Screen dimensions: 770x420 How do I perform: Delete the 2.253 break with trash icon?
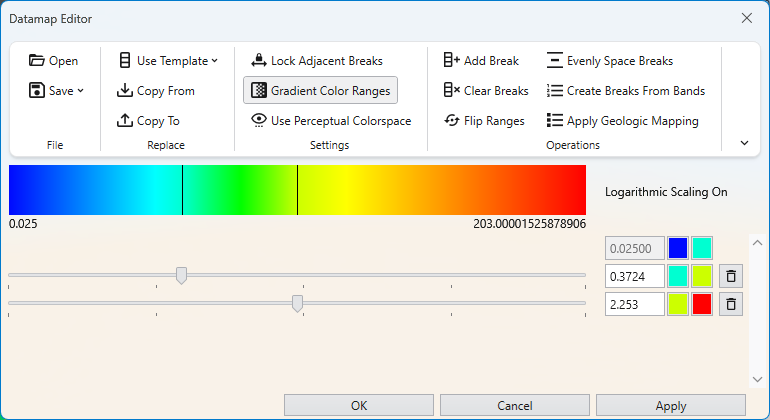click(x=731, y=304)
